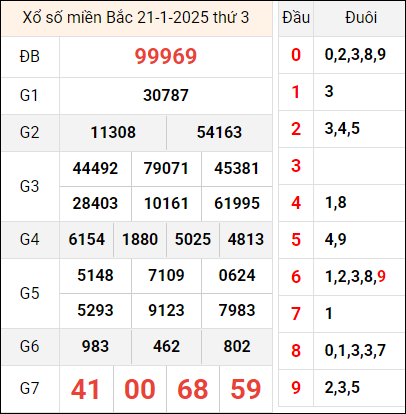Select G5 number 9123
The image size is (406, 414).
[166, 310]
